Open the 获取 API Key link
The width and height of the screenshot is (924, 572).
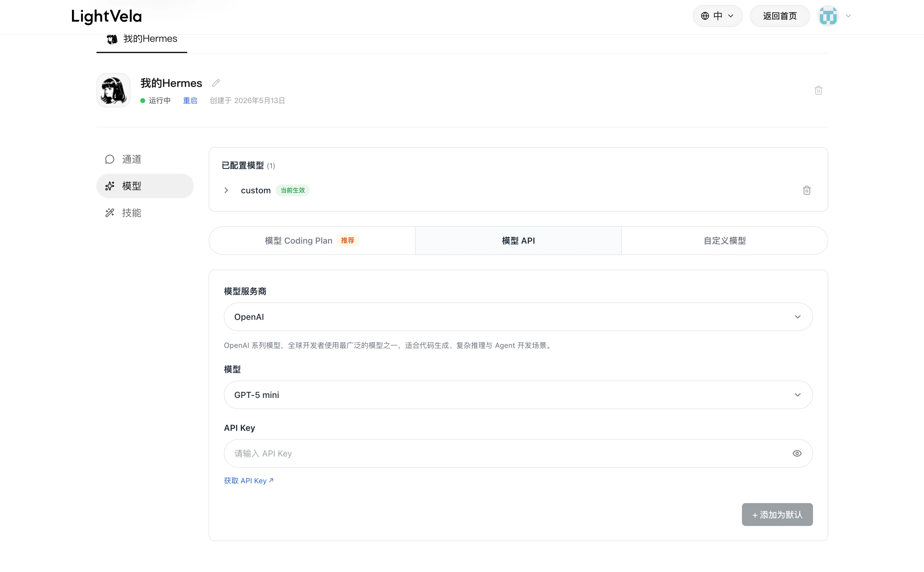(249, 481)
